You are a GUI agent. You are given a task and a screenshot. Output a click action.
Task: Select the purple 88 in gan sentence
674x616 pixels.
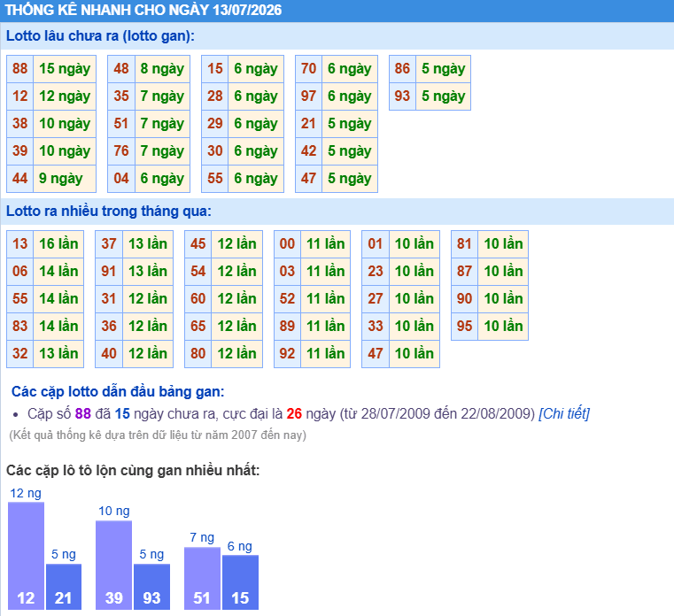point(83,413)
